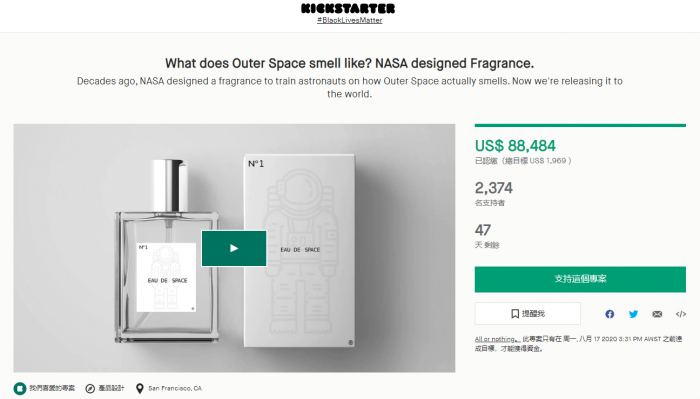Share the project via email icon

point(657,314)
